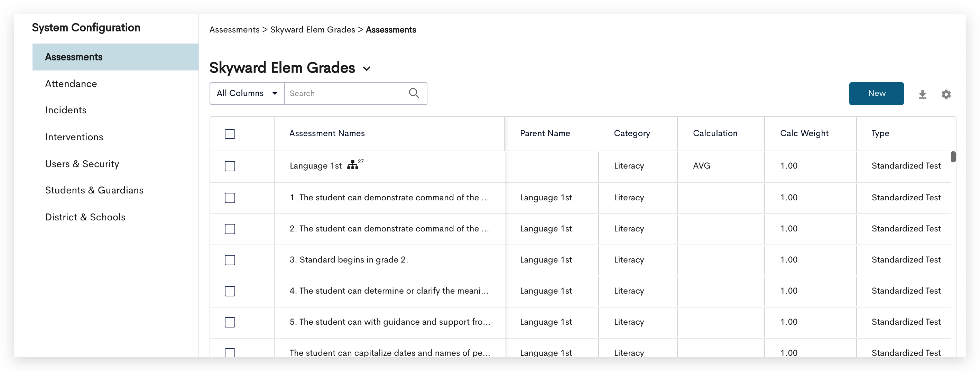Check the Language 1st row checkbox
Screen dimensions: 980x371
(x=230, y=166)
